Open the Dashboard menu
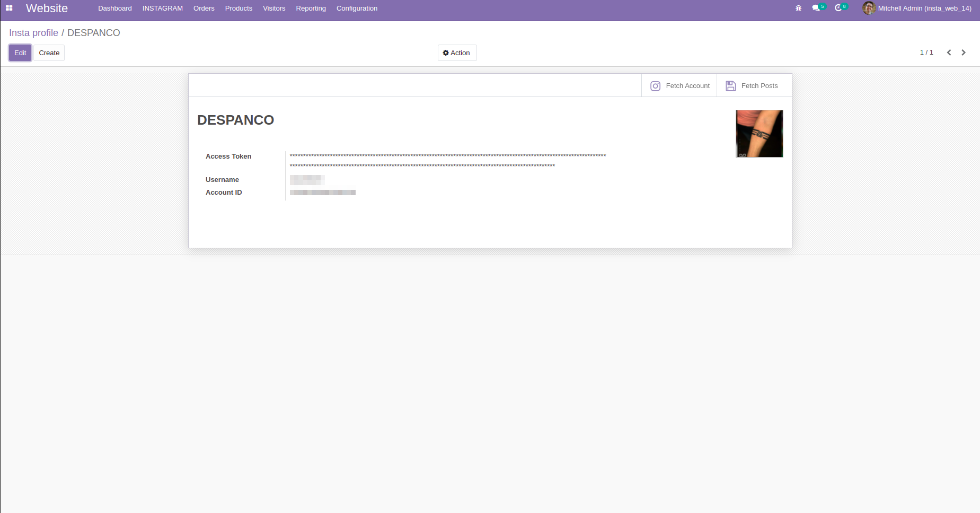980x513 pixels. click(x=115, y=8)
